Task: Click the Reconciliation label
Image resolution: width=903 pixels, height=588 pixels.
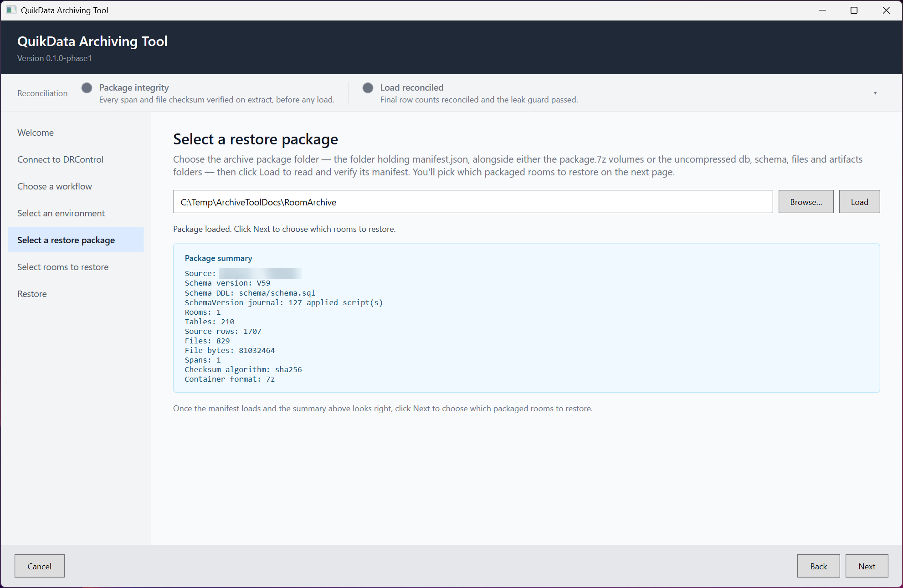Action: [42, 93]
